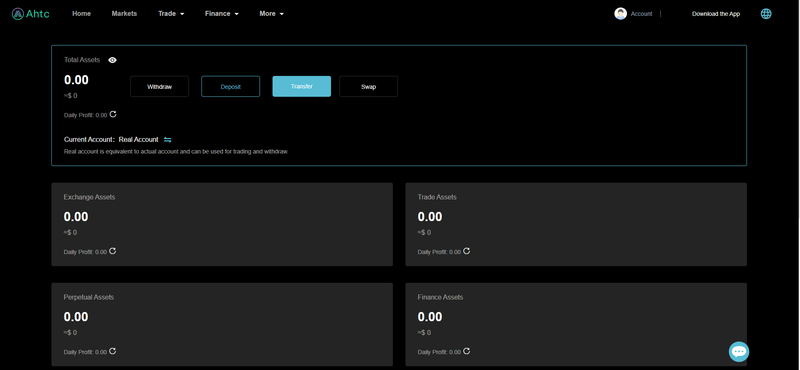This screenshot has width=800, height=370.
Task: Open the live chat bubble
Action: pos(739,352)
